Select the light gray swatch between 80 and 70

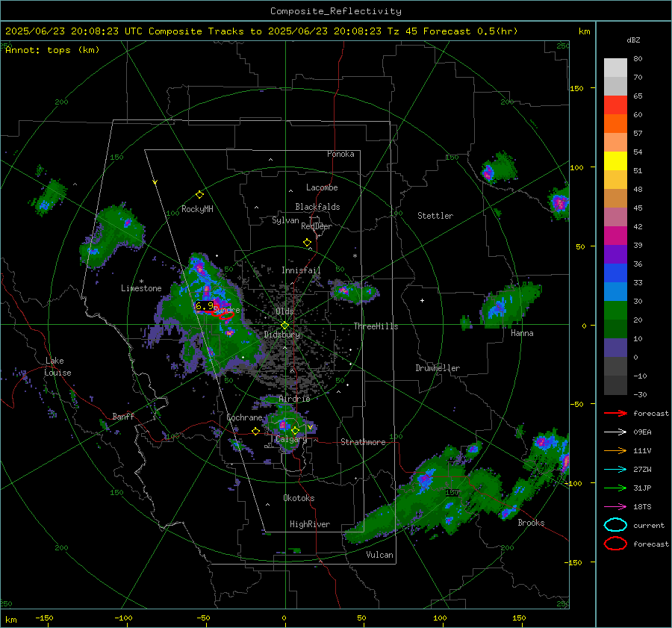[x=615, y=68]
